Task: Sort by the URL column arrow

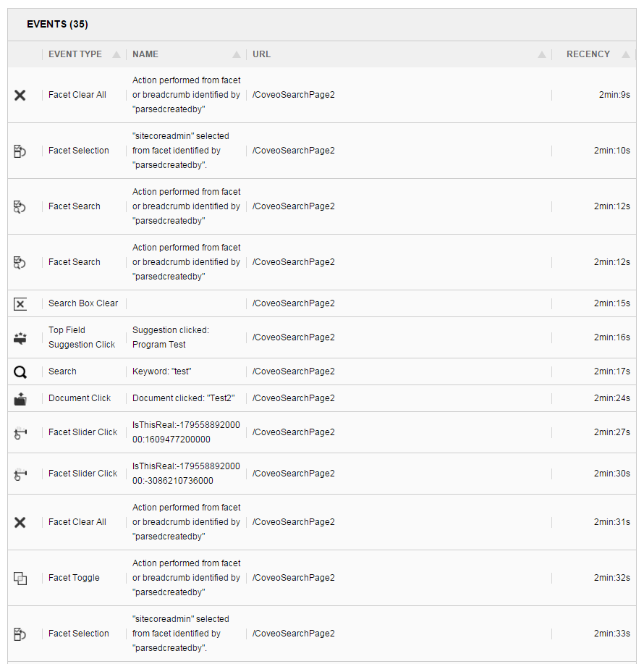Action: 541,54
